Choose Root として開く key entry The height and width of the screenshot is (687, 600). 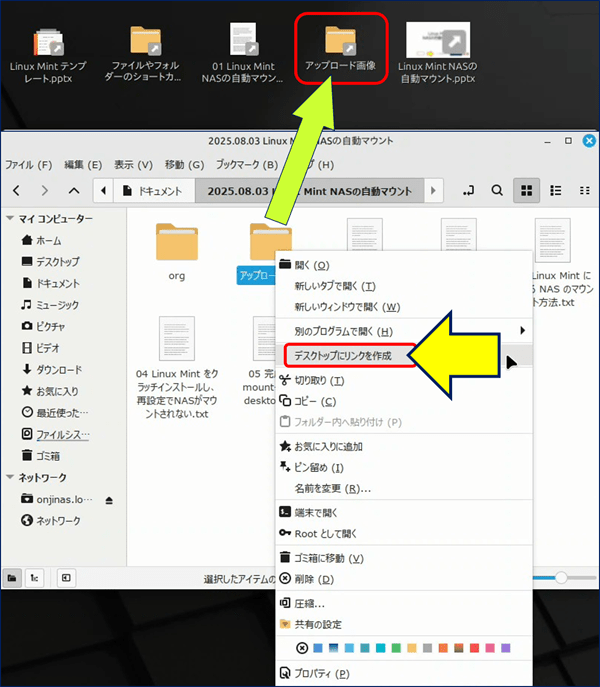tap(403, 534)
